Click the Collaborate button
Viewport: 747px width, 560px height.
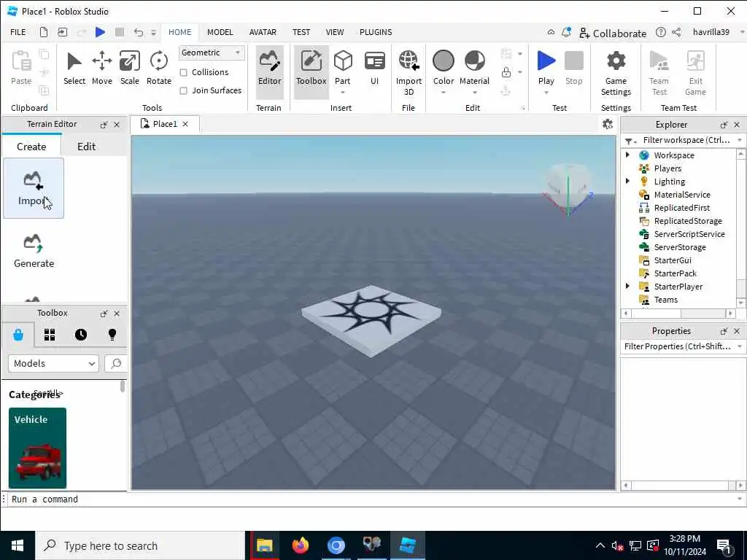tap(613, 34)
